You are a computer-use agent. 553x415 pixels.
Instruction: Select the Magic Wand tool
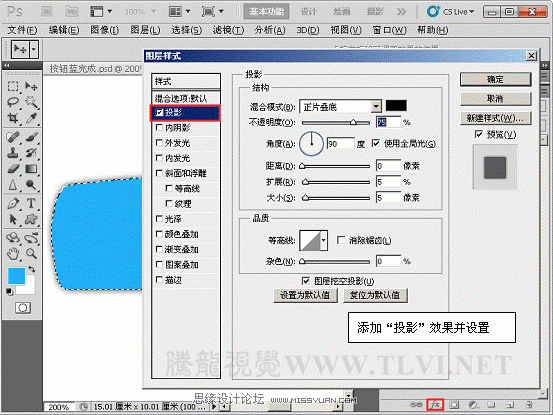pos(31,102)
